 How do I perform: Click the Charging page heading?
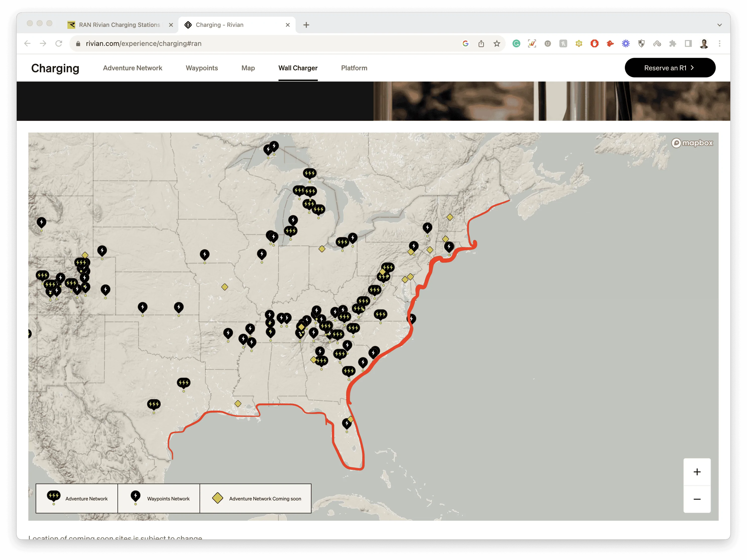pos(55,68)
